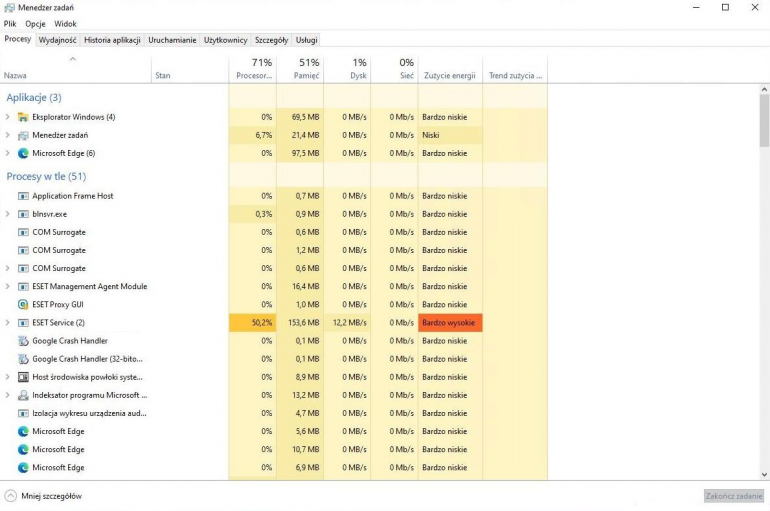The height and width of the screenshot is (511, 770).
Task: Sort by Procesor 71% column header
Action: point(252,69)
